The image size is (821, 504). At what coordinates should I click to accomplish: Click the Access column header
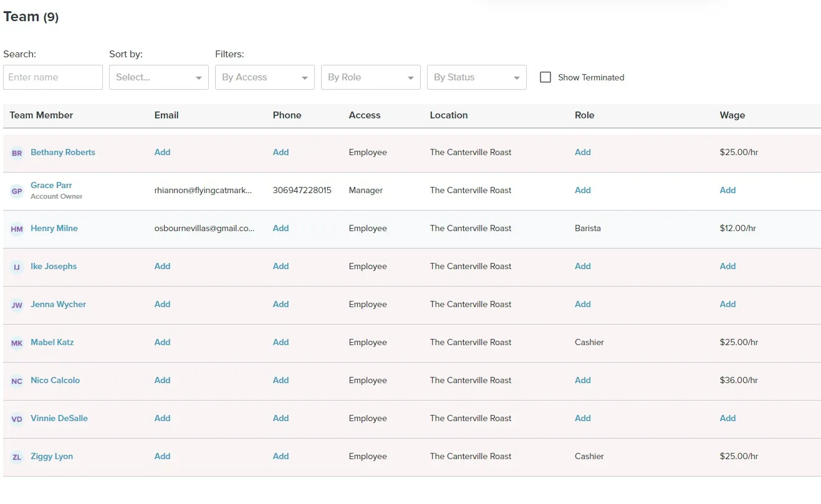click(365, 115)
